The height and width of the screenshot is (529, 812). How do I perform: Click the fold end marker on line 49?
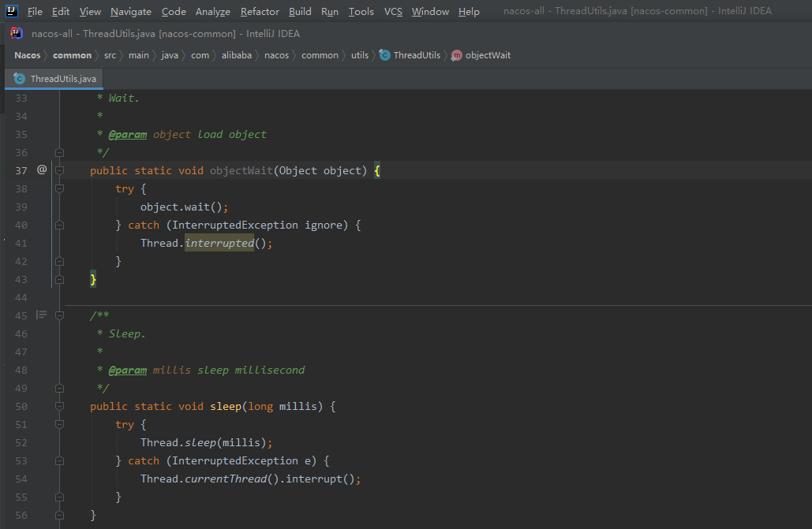(x=59, y=388)
